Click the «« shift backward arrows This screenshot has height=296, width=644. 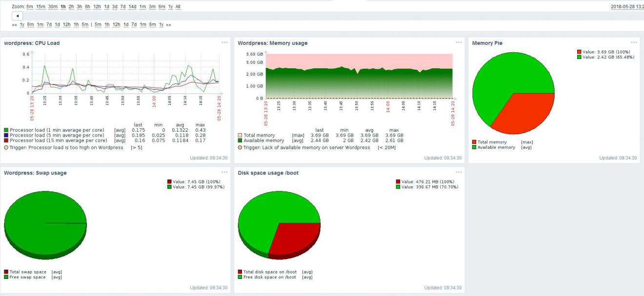point(14,24)
